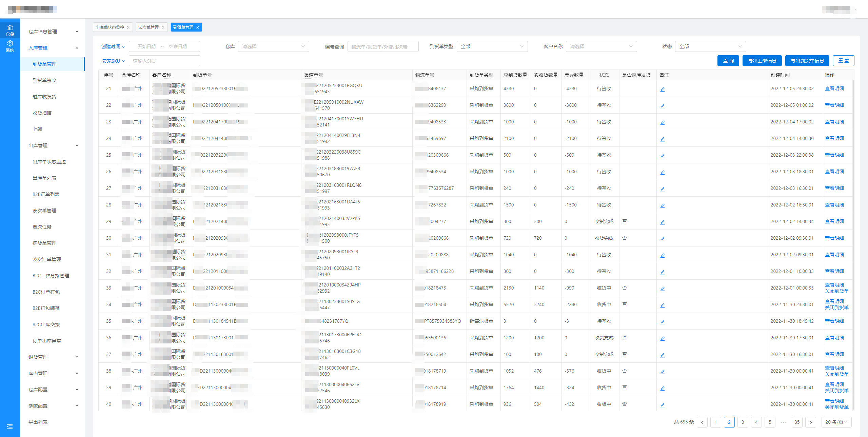Image resolution: width=868 pixels, height=437 pixels.
Task: Edit remark pencil icon in row 30
Action: click(663, 239)
